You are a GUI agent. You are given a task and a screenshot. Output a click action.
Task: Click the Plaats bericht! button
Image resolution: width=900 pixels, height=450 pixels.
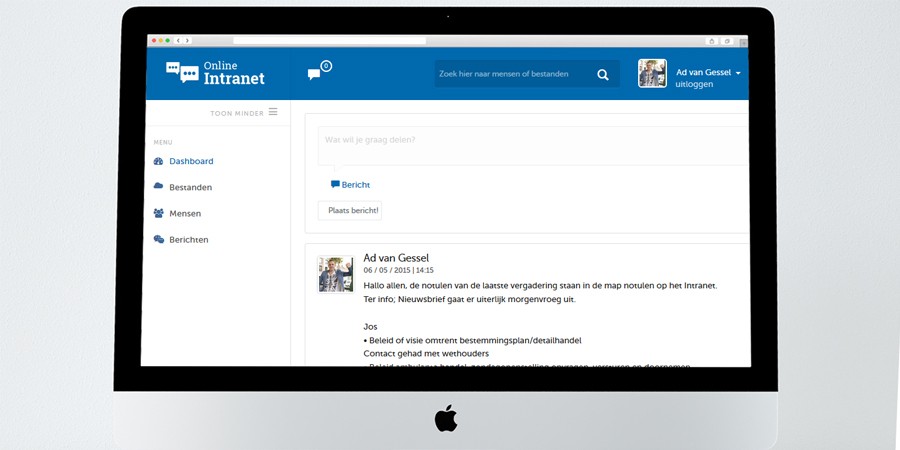click(350, 211)
